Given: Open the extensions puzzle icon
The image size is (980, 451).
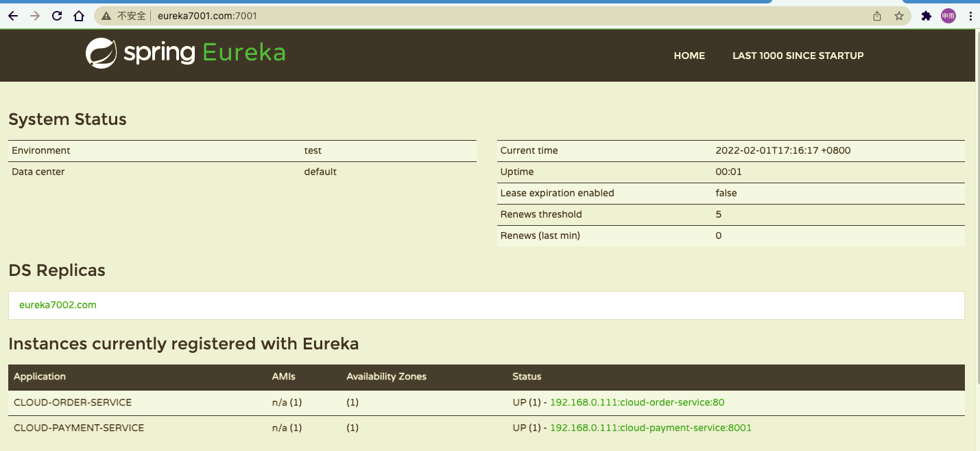Looking at the screenshot, I should 927,16.
